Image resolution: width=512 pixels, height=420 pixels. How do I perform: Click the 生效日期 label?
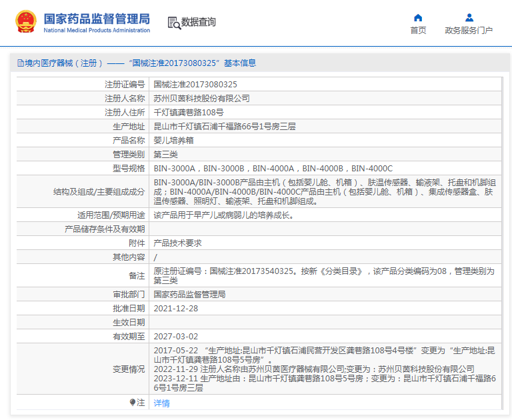(129, 323)
